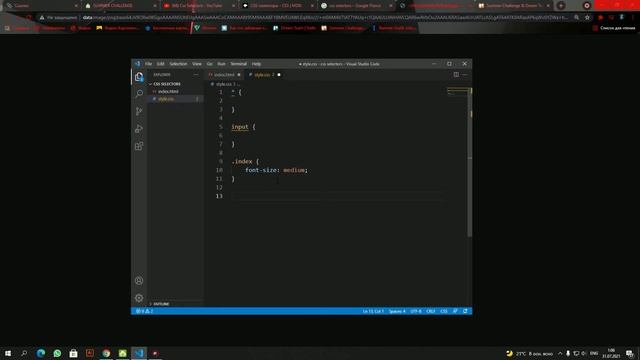640x360 pixels.
Task: Click the split editor right icon
Action: [456, 75]
